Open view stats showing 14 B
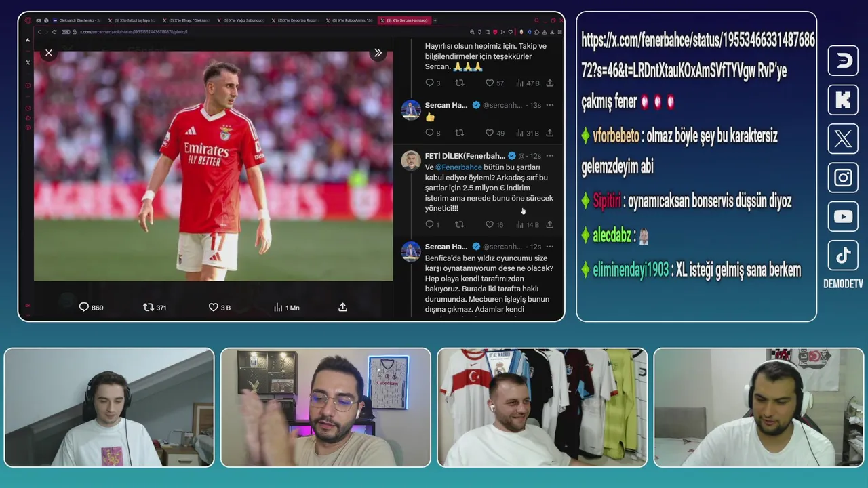Viewport: 868px width, 488px height. 528,224
